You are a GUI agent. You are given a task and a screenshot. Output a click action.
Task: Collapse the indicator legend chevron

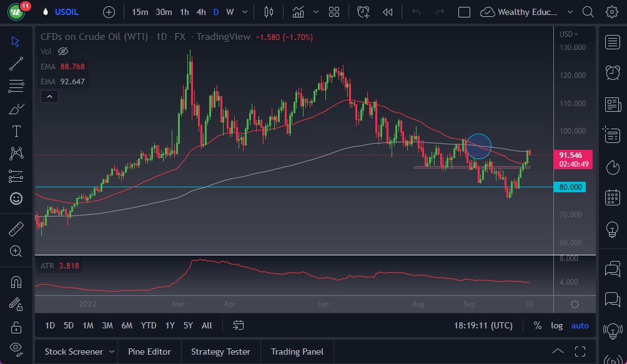pyautogui.click(x=49, y=96)
